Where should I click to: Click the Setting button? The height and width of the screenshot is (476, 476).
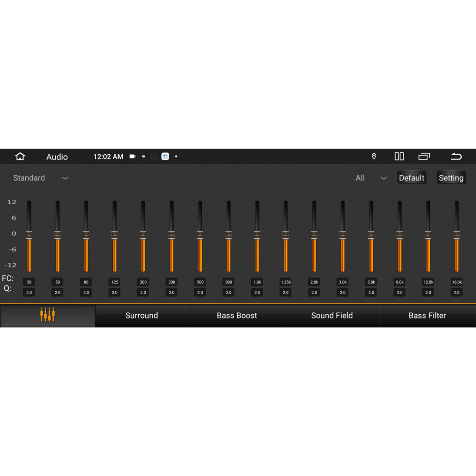coord(451,178)
